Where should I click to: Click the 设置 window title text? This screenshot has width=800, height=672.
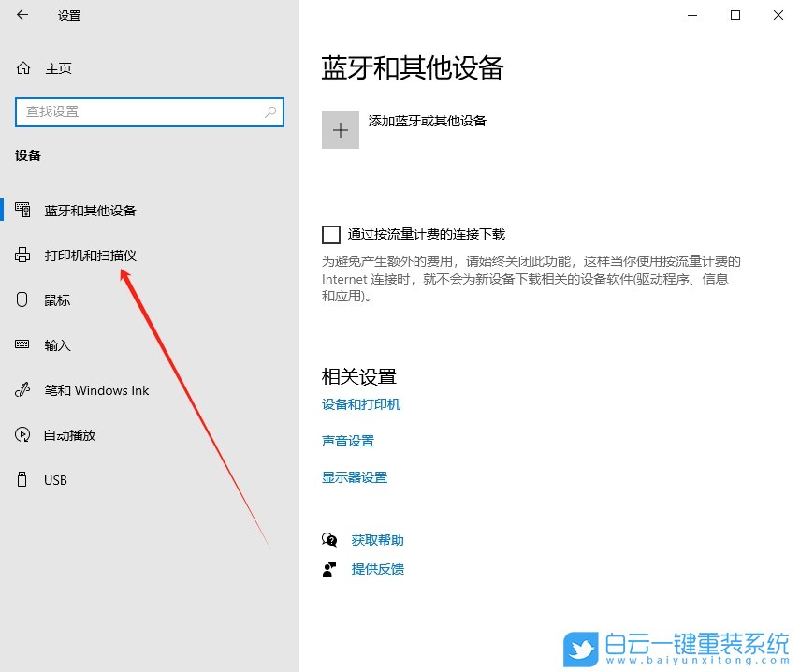coord(67,15)
